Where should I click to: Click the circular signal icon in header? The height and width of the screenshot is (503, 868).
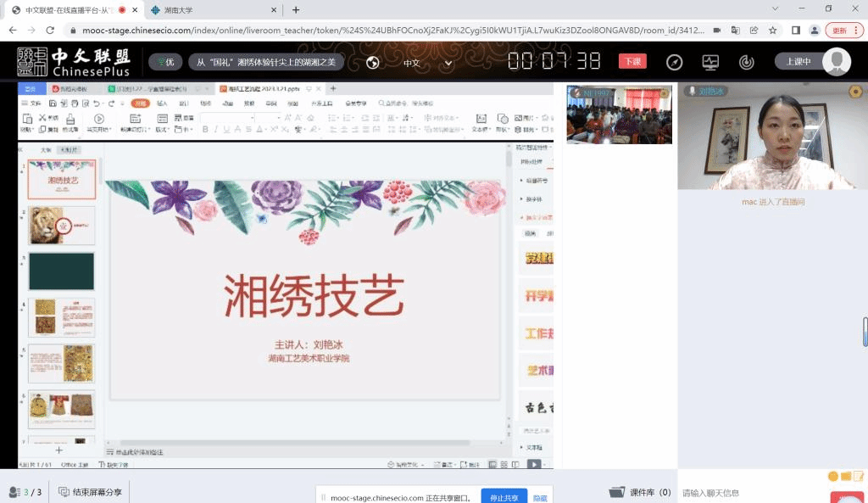click(x=746, y=62)
